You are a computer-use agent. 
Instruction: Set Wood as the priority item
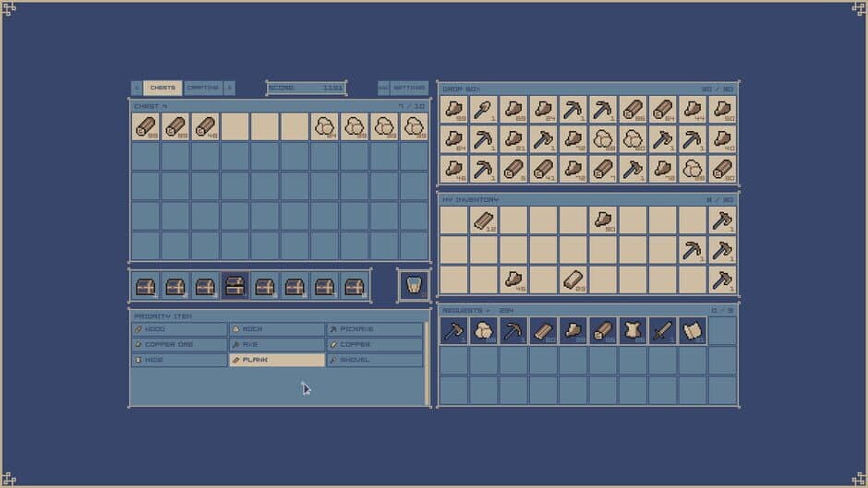[x=179, y=329]
